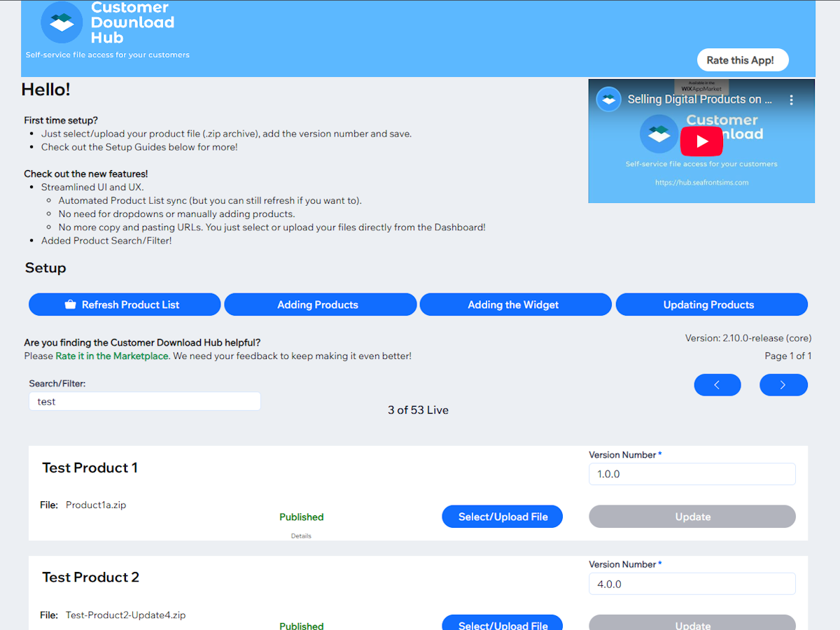This screenshot has height=630, width=840.
Task: Open Details under Test Product 1 status
Action: click(301, 536)
